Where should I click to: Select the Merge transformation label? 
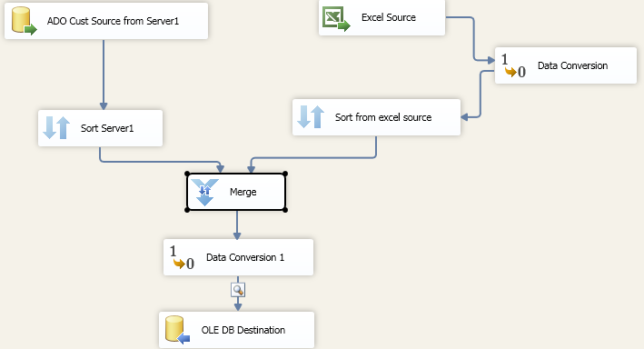click(x=243, y=192)
